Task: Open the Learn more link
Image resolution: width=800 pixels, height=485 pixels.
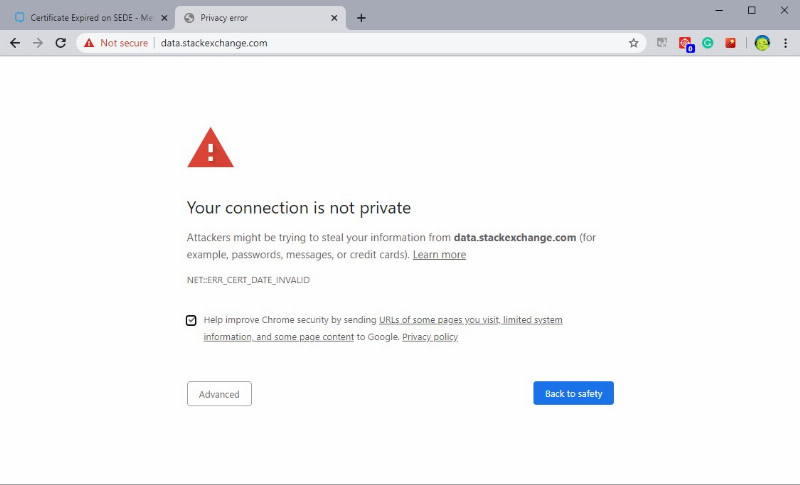Action: pyautogui.click(x=439, y=254)
